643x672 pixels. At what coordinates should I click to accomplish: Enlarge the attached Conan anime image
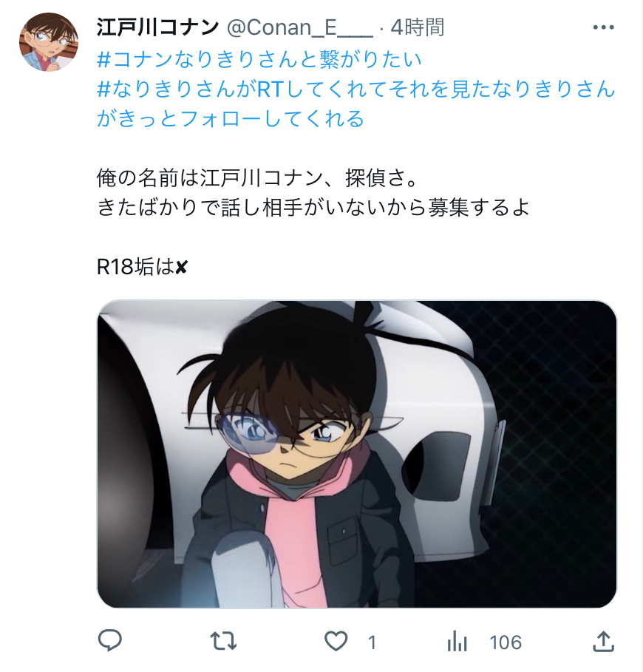click(357, 454)
